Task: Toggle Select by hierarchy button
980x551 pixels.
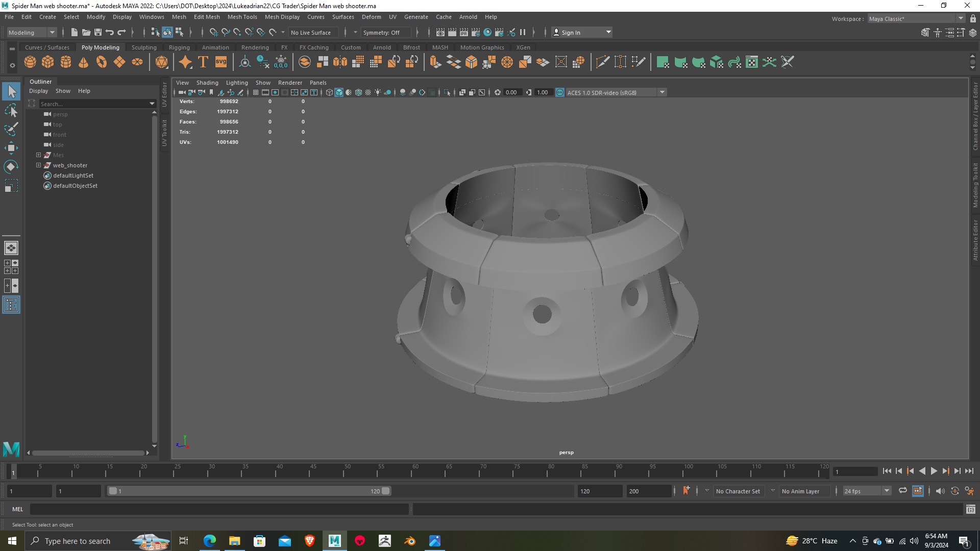Action: 155,32
